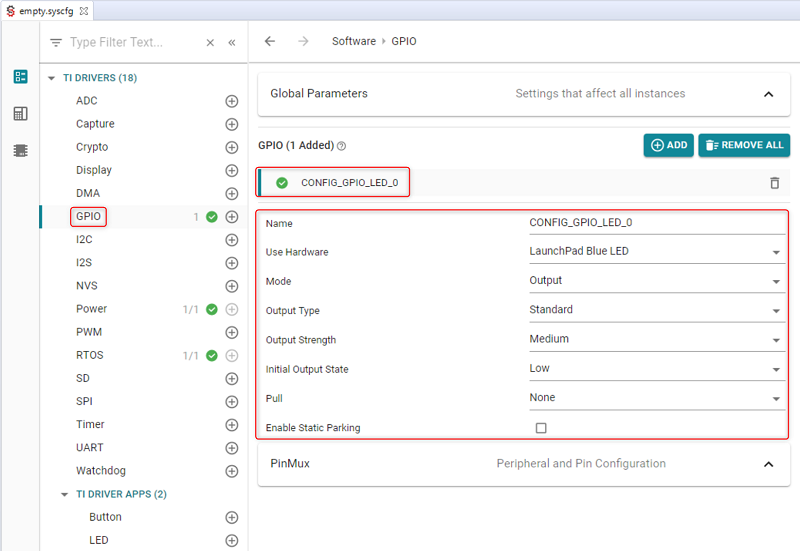
Task: Select GPIO in the driver list
Action: click(88, 217)
